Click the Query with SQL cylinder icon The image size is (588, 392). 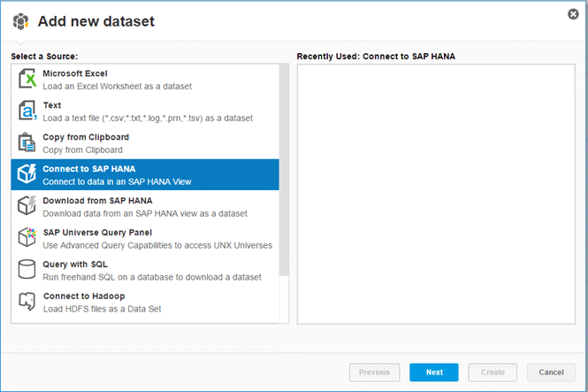(x=27, y=269)
